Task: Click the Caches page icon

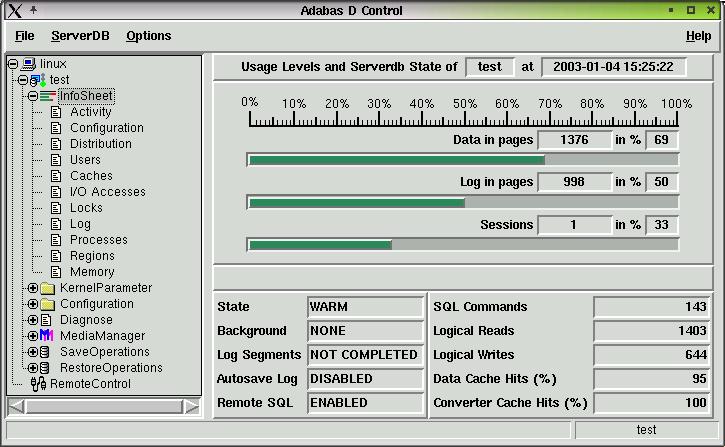Action: pyautogui.click(x=56, y=176)
